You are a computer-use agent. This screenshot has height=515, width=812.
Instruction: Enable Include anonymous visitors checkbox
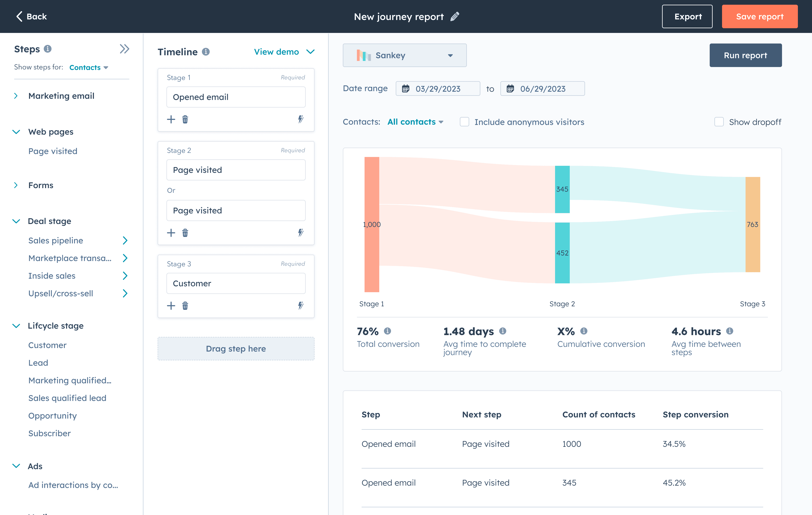coord(464,122)
